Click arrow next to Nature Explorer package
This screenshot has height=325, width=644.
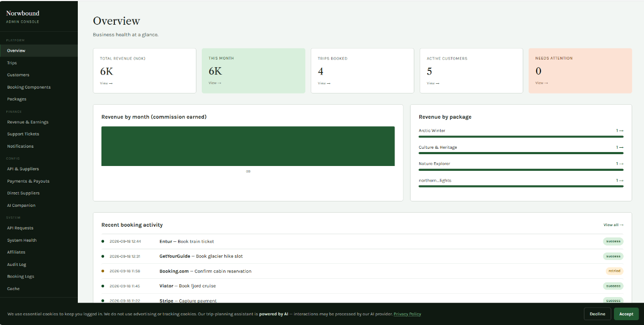click(620, 164)
